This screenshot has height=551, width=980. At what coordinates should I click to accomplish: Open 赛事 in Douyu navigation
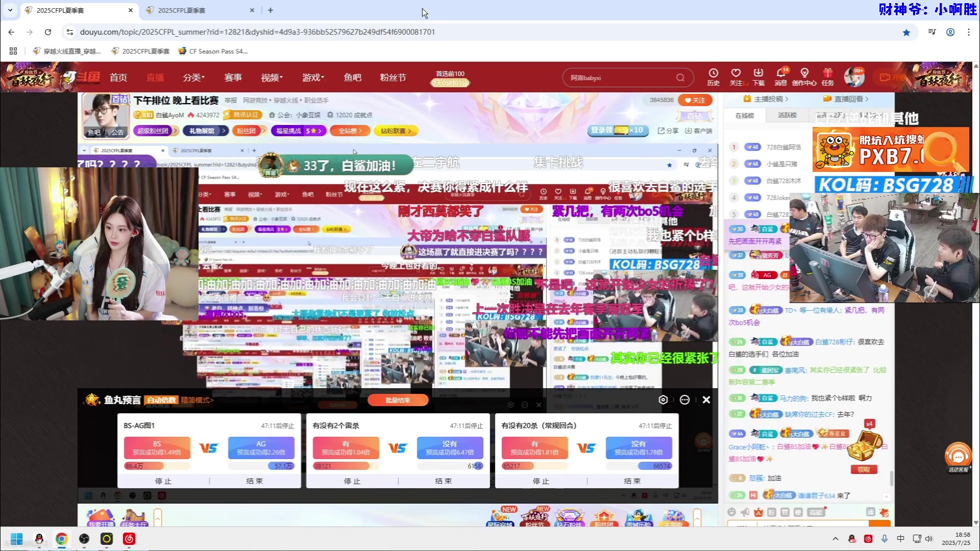pyautogui.click(x=233, y=78)
